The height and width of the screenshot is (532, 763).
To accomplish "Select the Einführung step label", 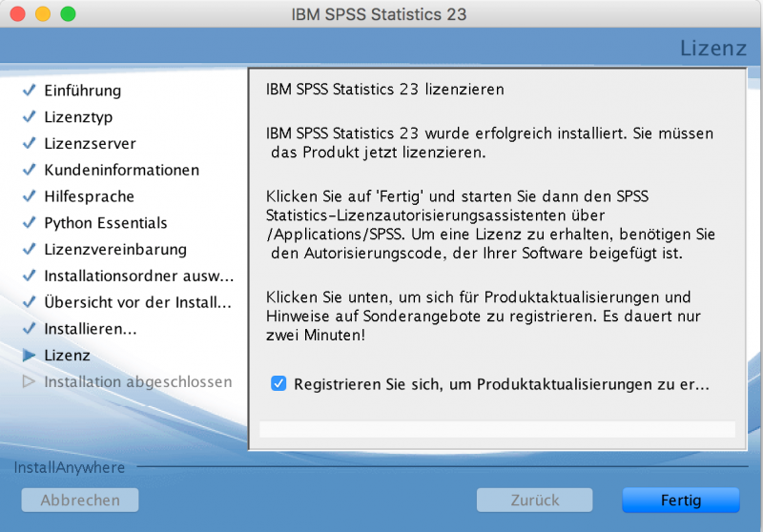I will click(x=83, y=91).
